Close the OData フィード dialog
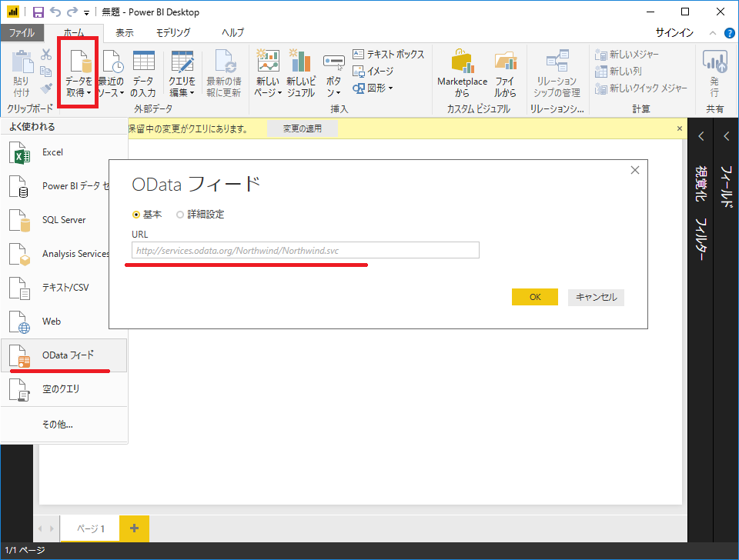The width and height of the screenshot is (739, 560). tap(635, 171)
